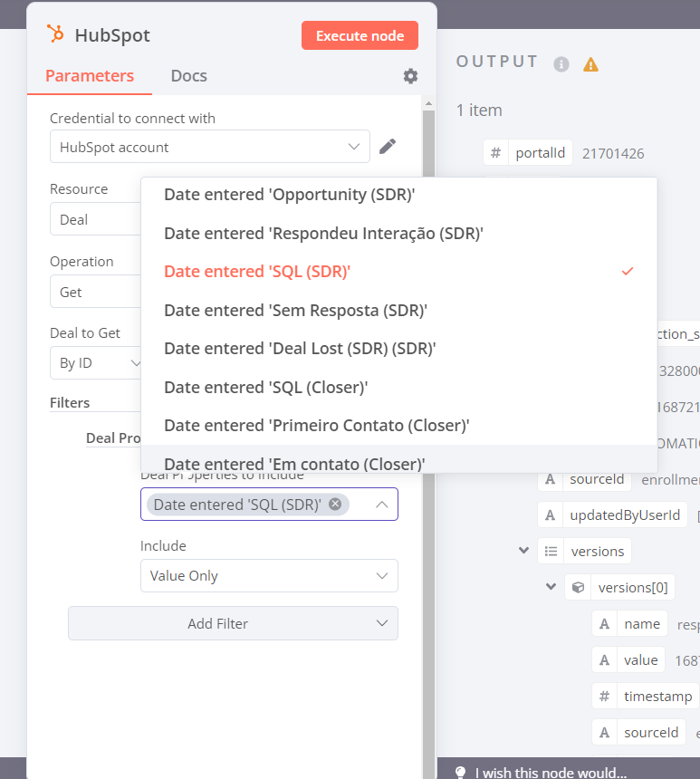Switch to the Docs tab
Screen dimensions: 700x779
pyautogui.click(x=188, y=76)
